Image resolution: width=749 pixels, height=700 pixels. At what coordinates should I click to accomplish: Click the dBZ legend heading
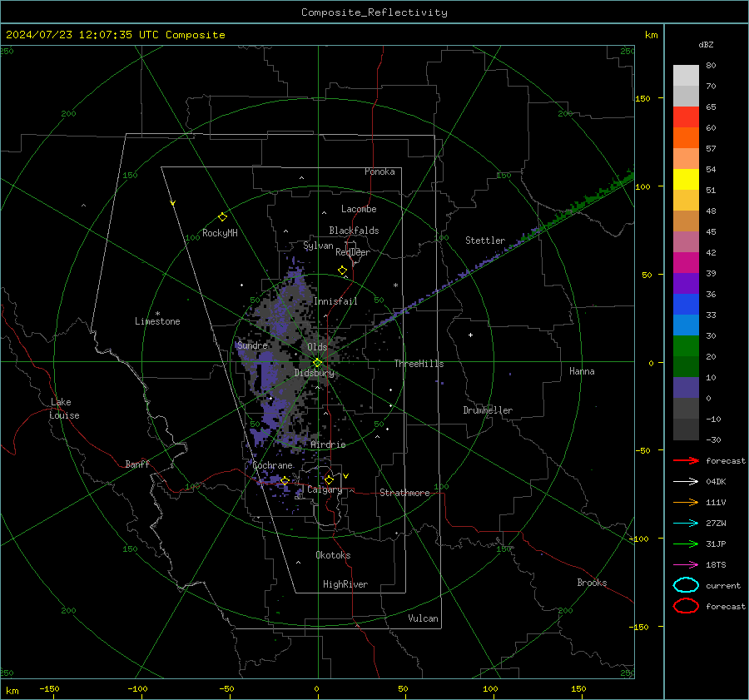[706, 45]
